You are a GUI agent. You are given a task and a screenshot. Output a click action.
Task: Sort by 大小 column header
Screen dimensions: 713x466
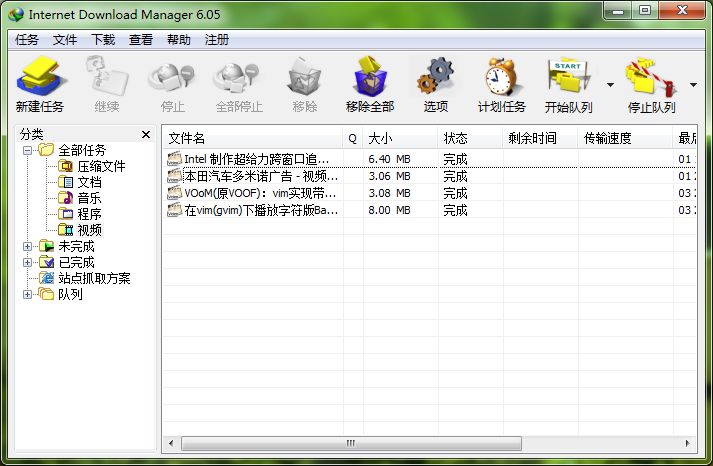pyautogui.click(x=400, y=138)
